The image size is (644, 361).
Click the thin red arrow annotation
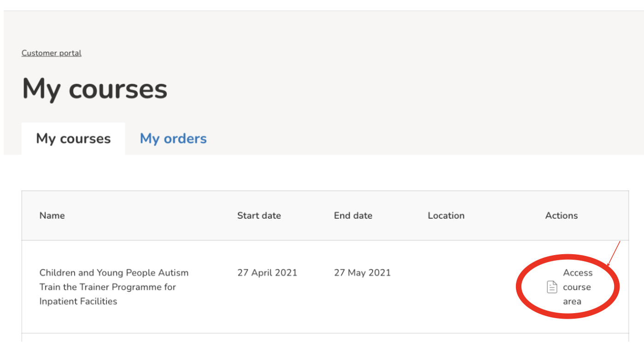pyautogui.click(x=615, y=253)
